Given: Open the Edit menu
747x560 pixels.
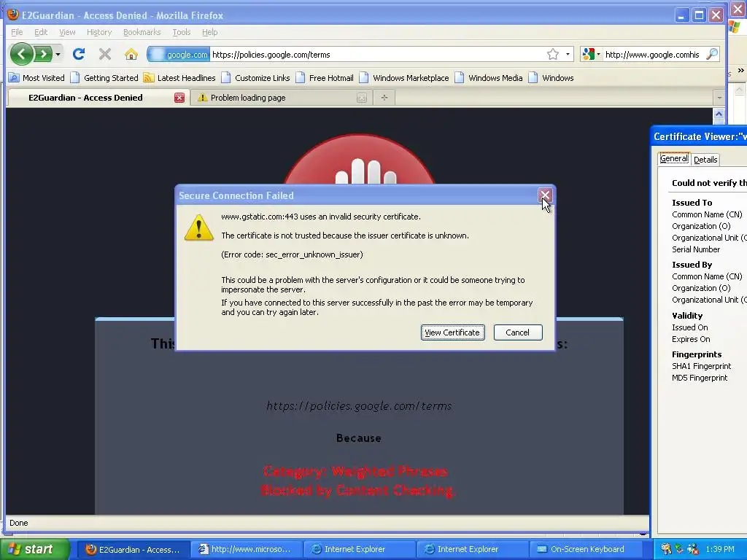Looking at the screenshot, I should click(x=41, y=32).
